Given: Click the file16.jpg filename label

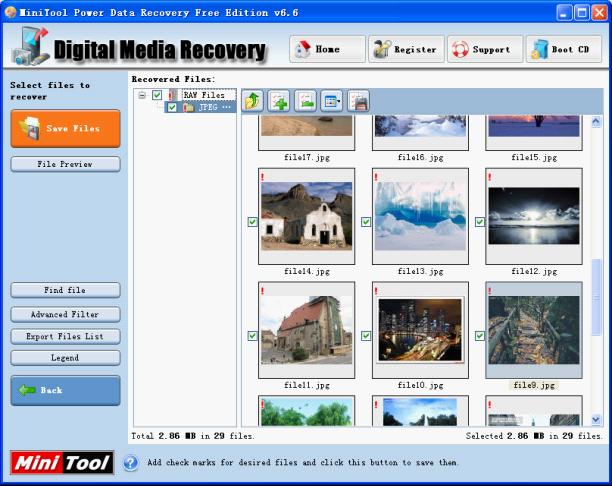Looking at the screenshot, I should 420,157.
